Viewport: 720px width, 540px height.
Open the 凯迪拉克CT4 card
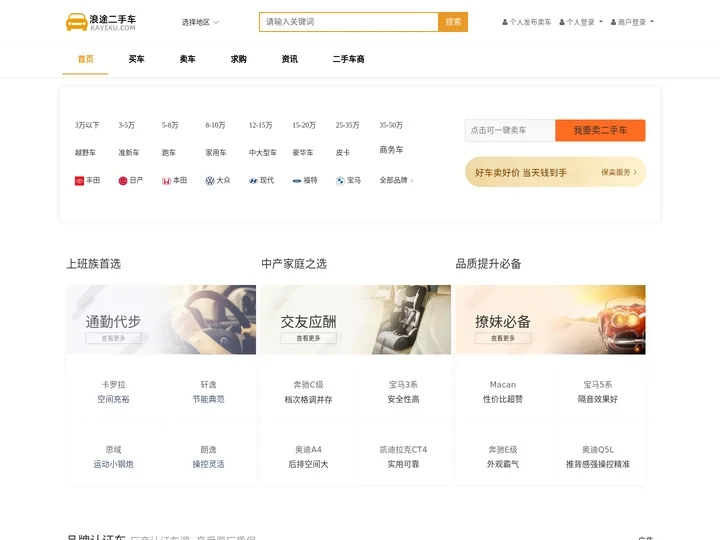point(403,457)
